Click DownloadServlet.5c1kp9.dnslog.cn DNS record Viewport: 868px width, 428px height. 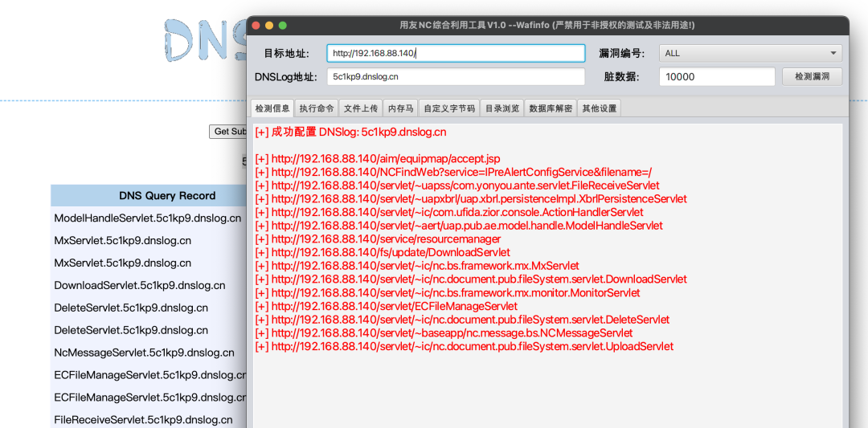140,285
